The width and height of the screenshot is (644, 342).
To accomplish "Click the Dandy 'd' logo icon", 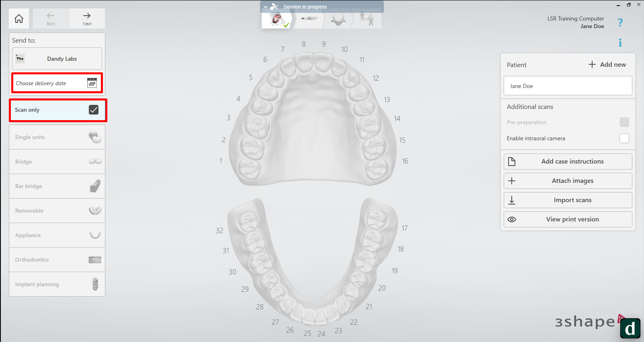I will tap(630, 328).
